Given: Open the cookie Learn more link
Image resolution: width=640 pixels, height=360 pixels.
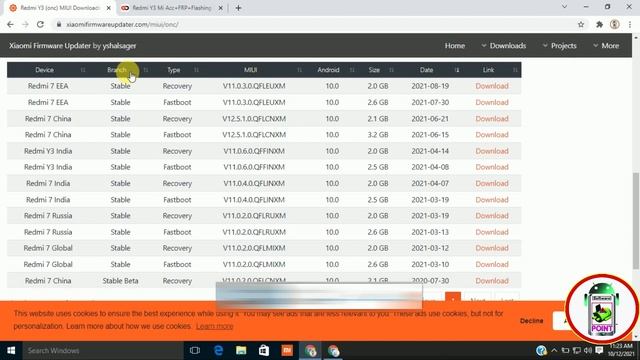Looking at the screenshot, I should click(x=215, y=326).
